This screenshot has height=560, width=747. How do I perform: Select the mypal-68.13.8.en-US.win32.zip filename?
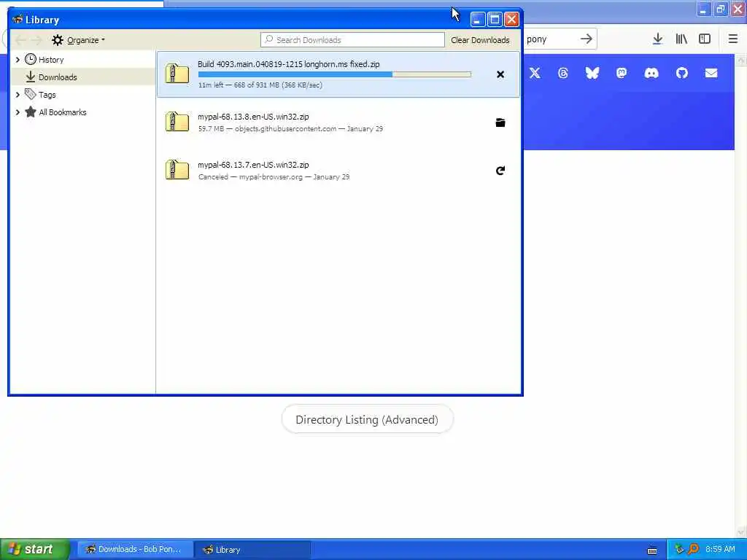[x=253, y=117]
